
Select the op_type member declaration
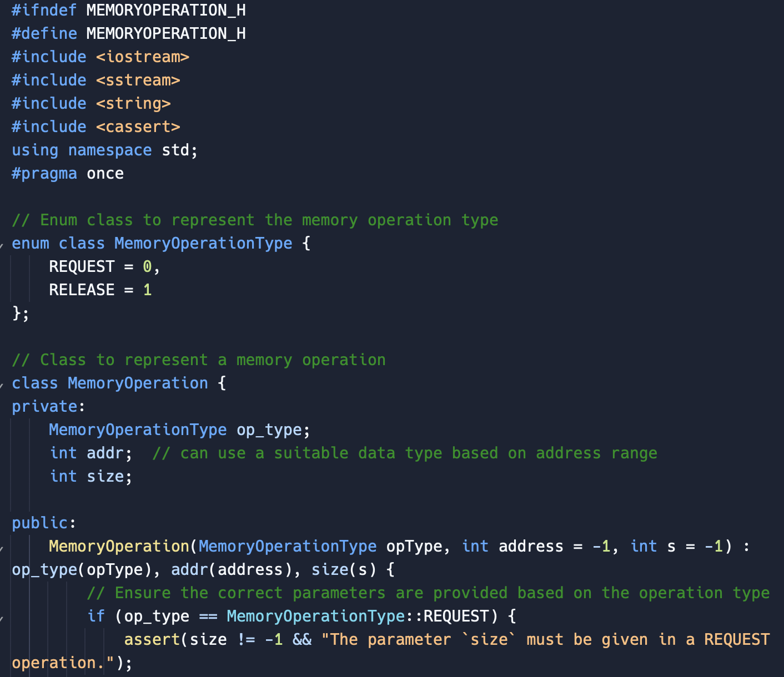point(178,430)
